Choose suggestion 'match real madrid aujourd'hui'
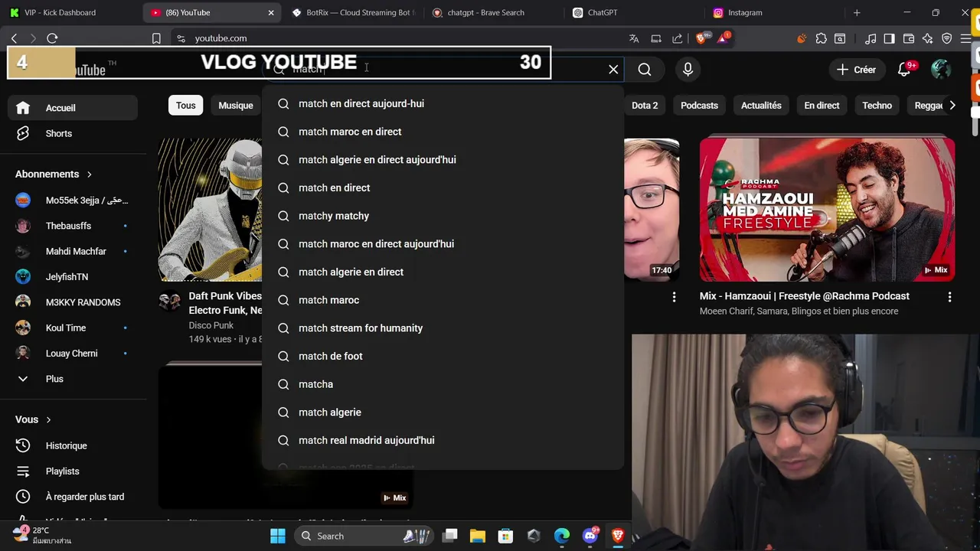Screen dimensions: 980x551 [x=443, y=440]
